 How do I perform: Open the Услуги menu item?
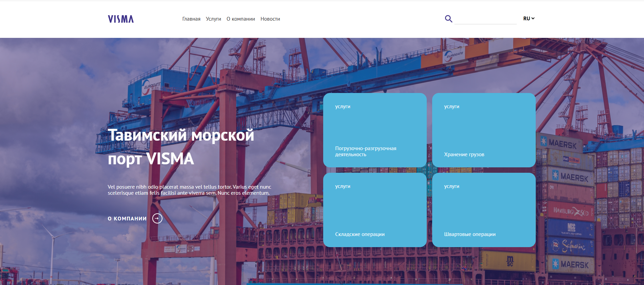point(214,19)
